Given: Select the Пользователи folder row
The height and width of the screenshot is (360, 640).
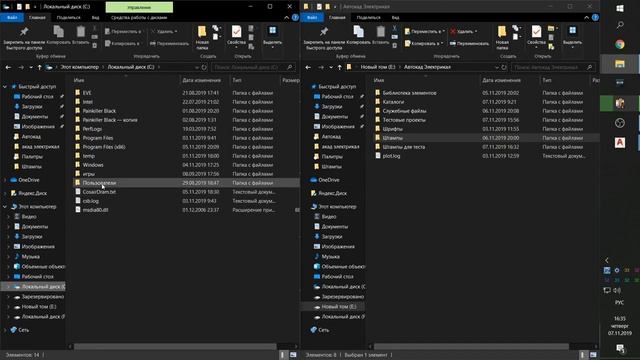Looking at the screenshot, I should 186,183.
